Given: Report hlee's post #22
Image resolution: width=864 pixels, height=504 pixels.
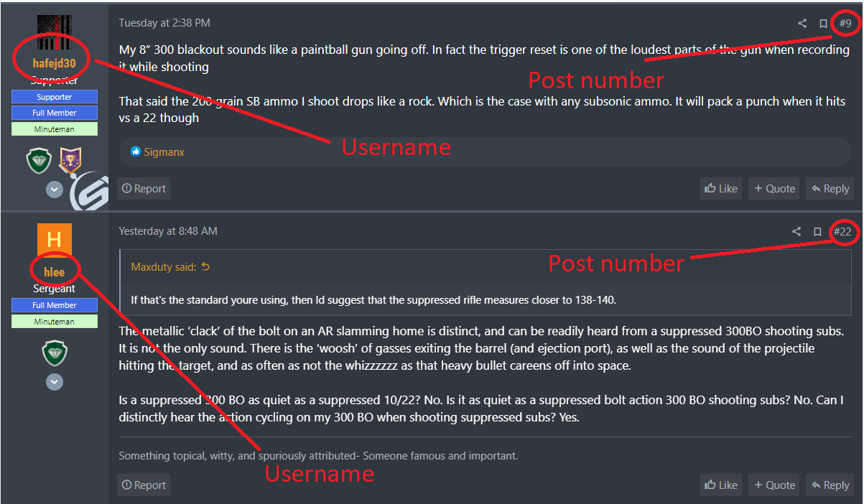Looking at the screenshot, I should [x=144, y=485].
